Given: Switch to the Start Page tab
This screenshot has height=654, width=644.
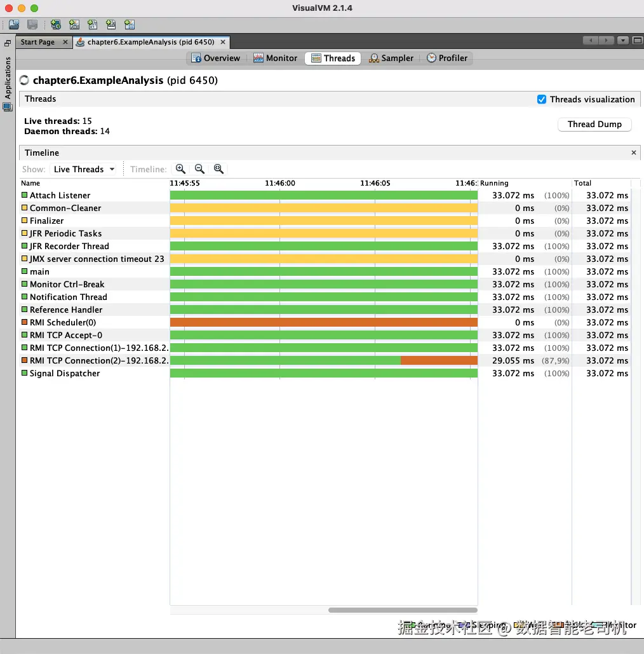Looking at the screenshot, I should (38, 42).
